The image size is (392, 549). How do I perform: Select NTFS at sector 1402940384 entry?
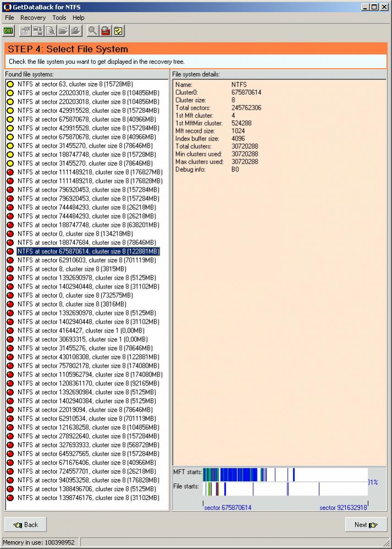click(x=87, y=401)
